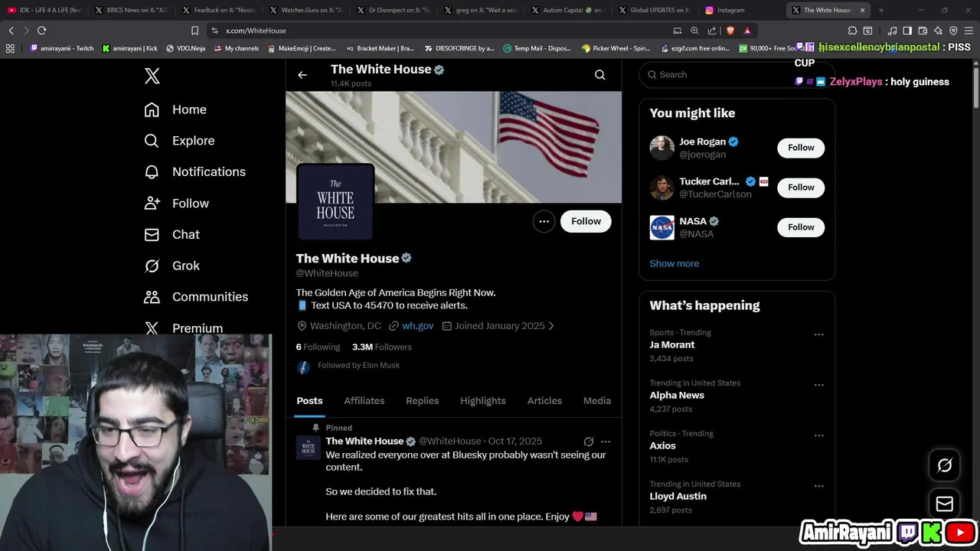Open the Brave Wallet icon

pyautogui.click(x=923, y=31)
